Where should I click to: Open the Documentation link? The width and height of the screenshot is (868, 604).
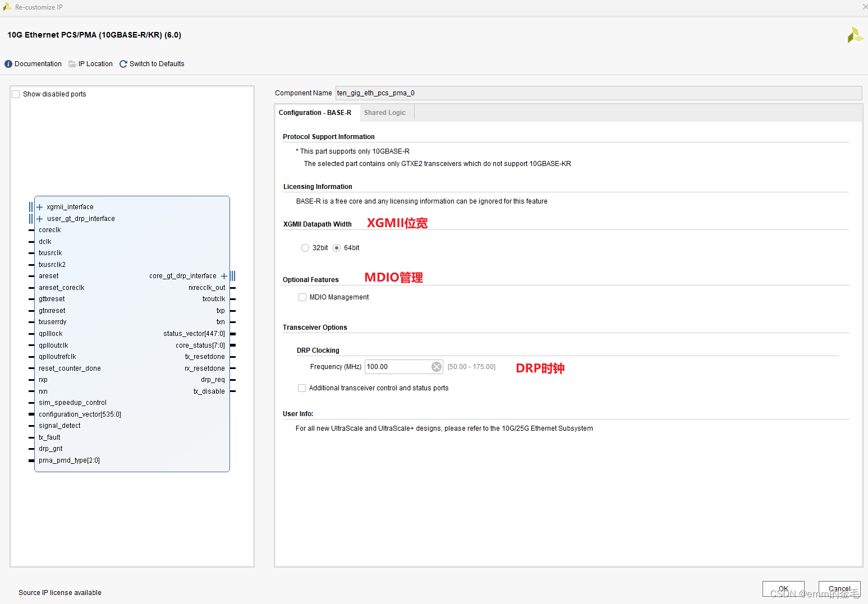(38, 64)
